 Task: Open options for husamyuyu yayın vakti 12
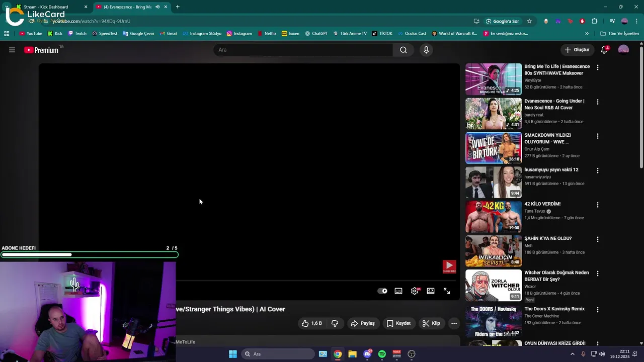pyautogui.click(x=598, y=170)
